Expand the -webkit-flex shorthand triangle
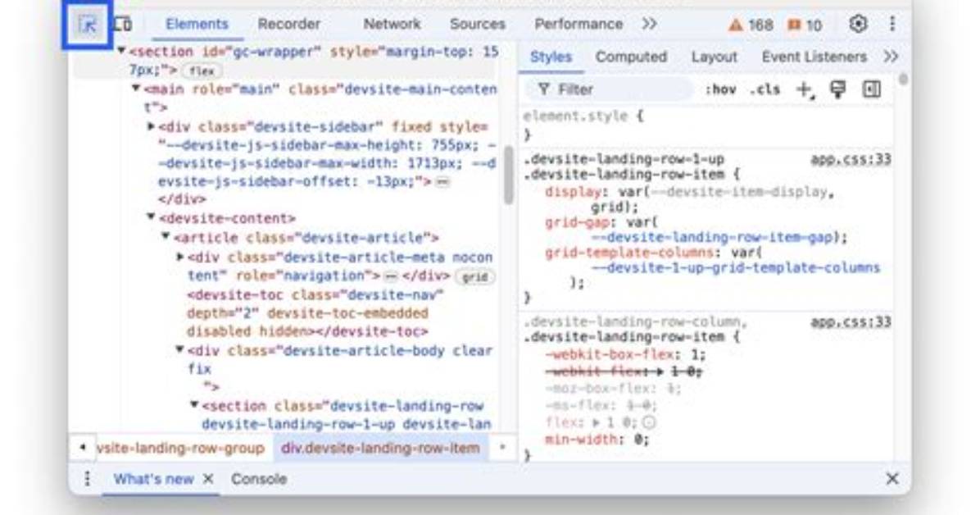 point(660,371)
